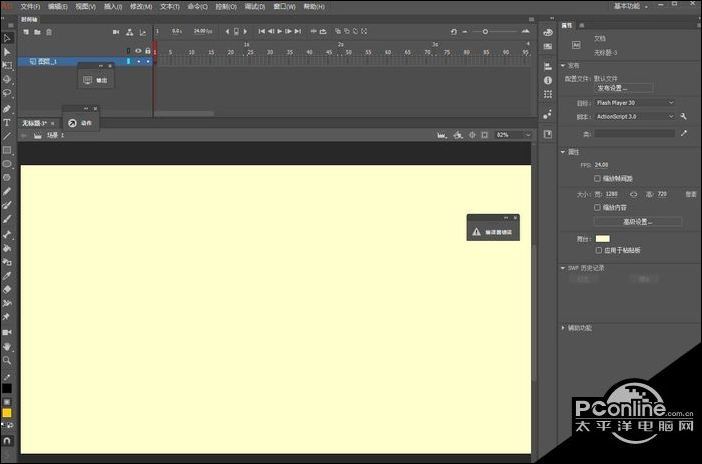The height and width of the screenshot is (464, 702).
Task: Select the Eraser tool
Action: [7, 289]
